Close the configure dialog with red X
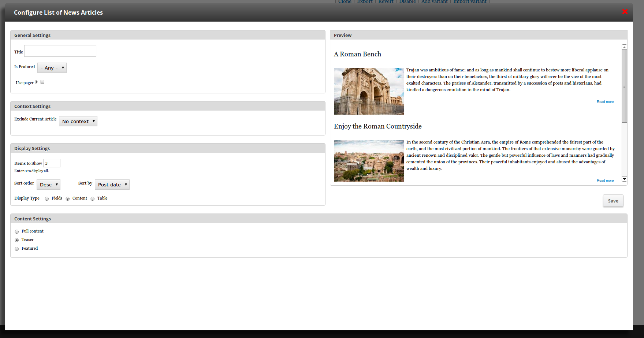644x338 pixels. (625, 12)
